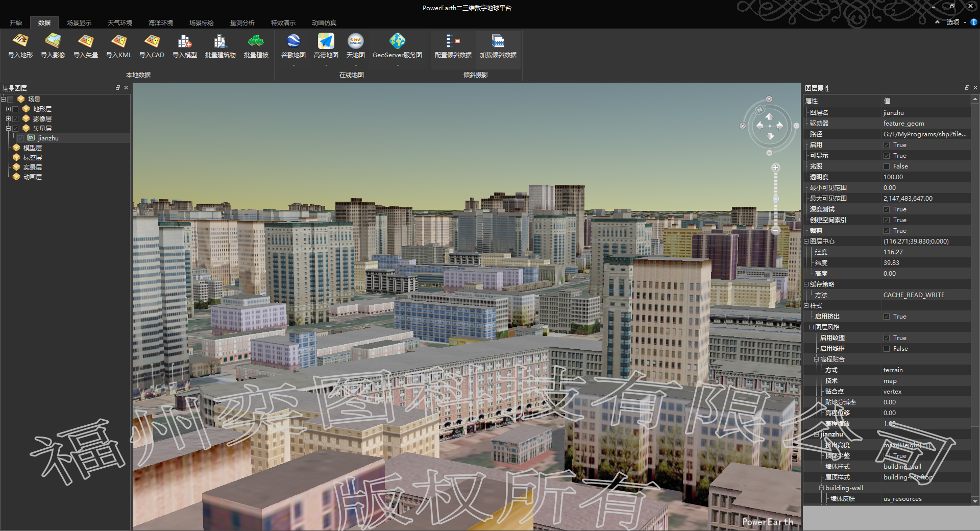Toggle the 影像层 layer checkbox

click(15, 119)
